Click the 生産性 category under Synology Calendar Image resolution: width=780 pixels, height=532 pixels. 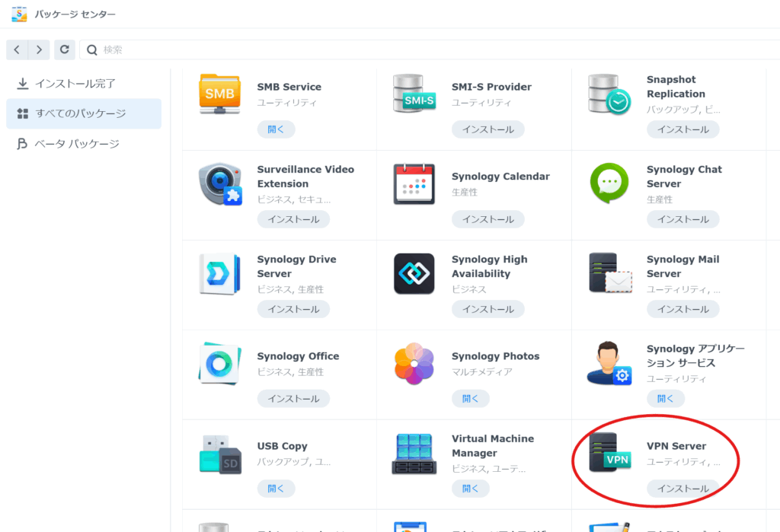465,193
